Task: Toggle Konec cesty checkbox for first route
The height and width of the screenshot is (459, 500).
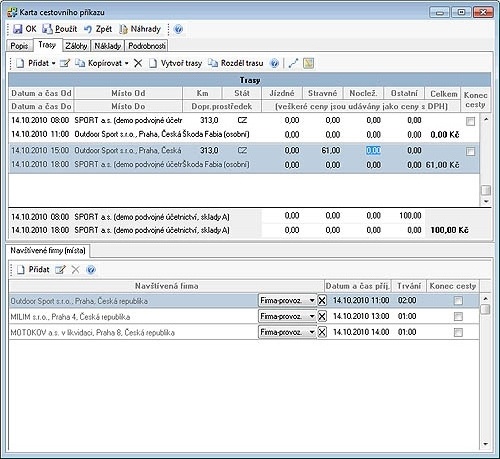Action: tap(470, 121)
